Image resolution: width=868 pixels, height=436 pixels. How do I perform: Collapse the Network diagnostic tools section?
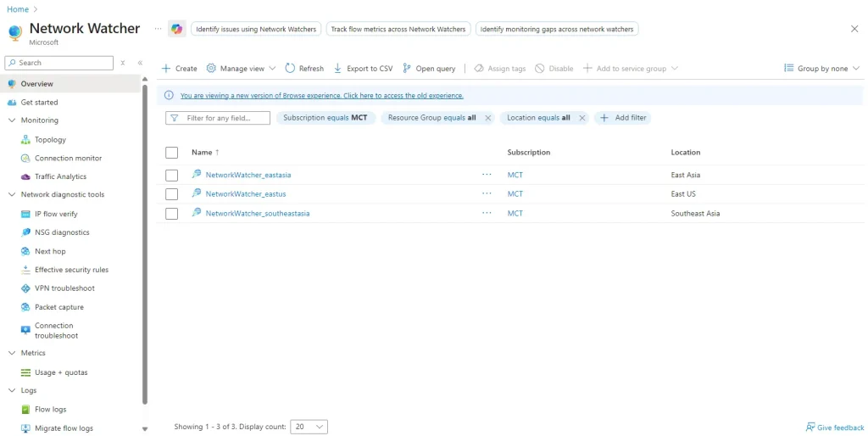[x=12, y=194]
